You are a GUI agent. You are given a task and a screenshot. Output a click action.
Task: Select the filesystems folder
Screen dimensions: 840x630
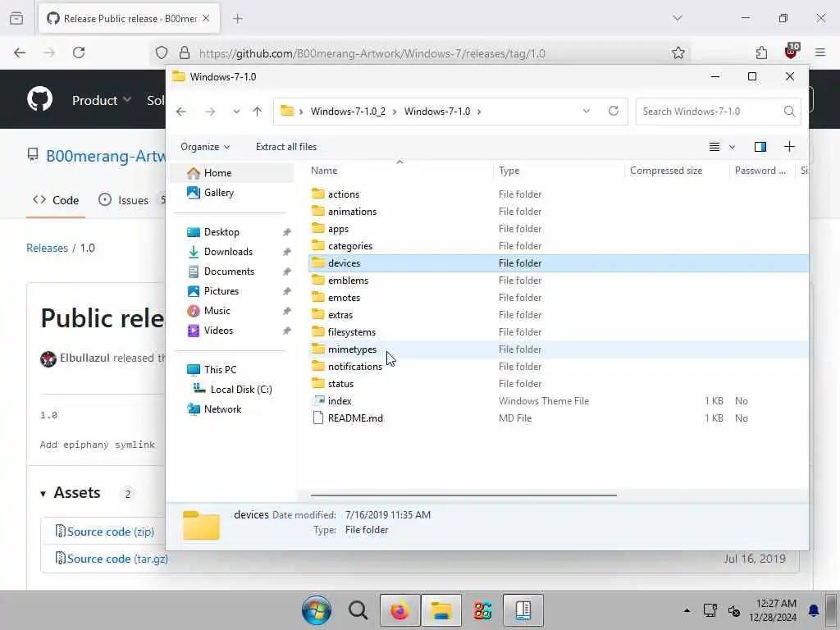[x=351, y=332]
